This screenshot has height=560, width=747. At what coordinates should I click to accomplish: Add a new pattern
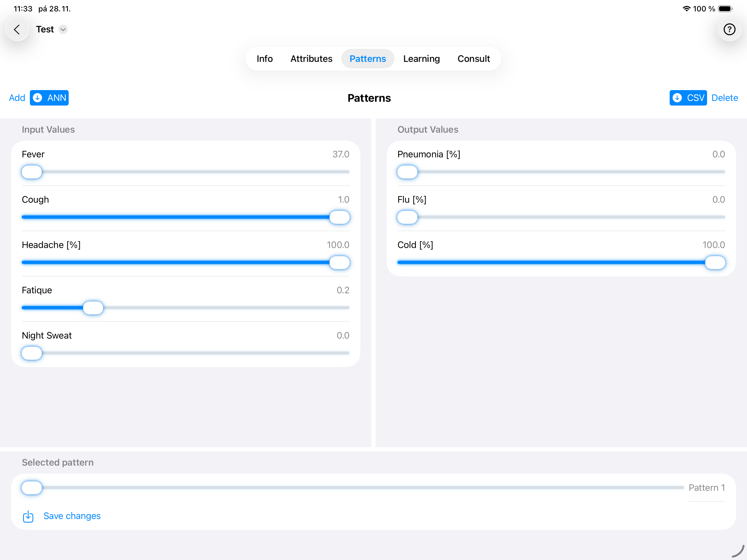17,98
